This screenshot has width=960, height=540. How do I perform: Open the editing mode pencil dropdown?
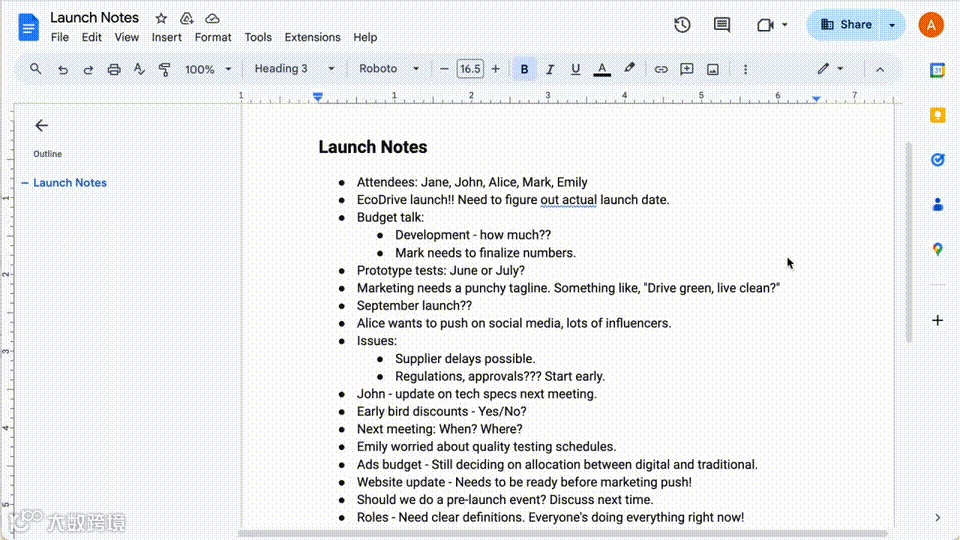830,69
